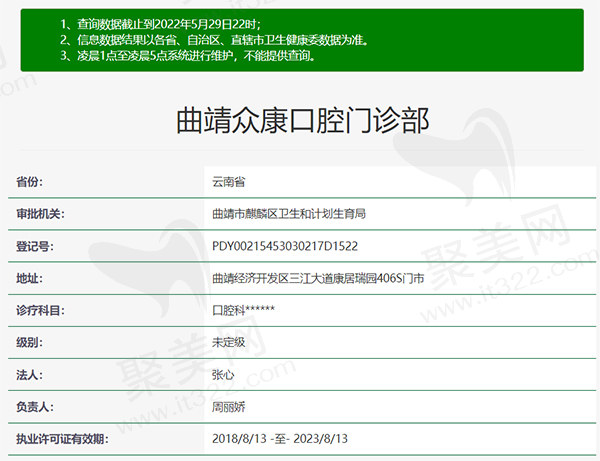Click the notice line 凌晨1点至凌晨5点系统进行维护
600x461 pixels.
tap(188, 56)
